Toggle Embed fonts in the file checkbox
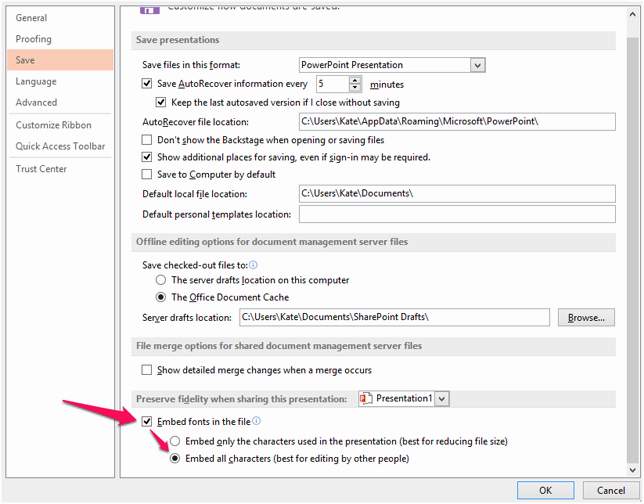Viewport: 644px width, 504px height. pyautogui.click(x=147, y=422)
